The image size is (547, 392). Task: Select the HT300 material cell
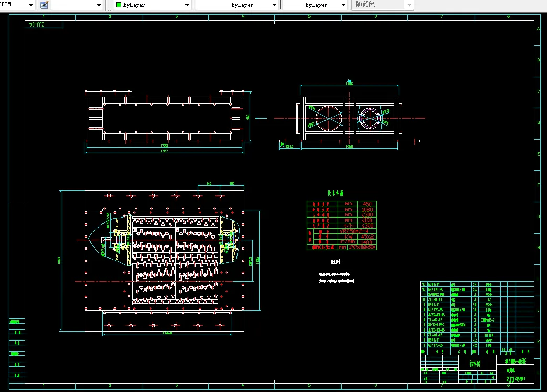pos(489,335)
